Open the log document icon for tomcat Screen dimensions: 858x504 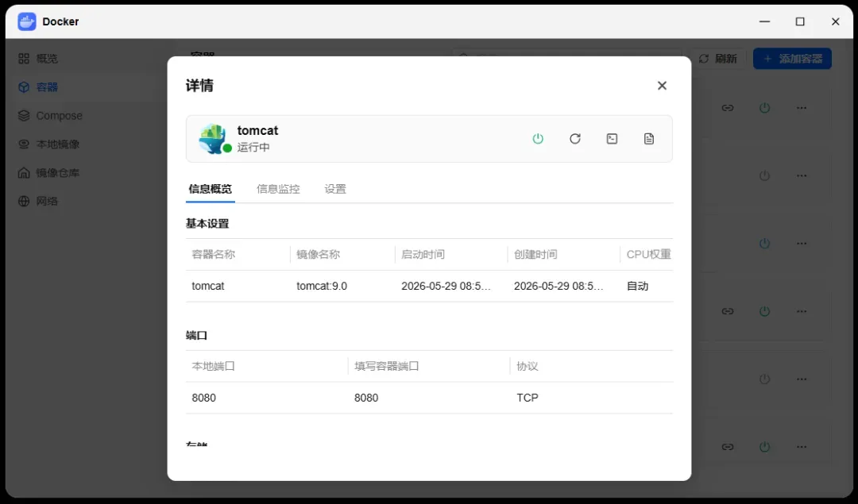point(649,139)
